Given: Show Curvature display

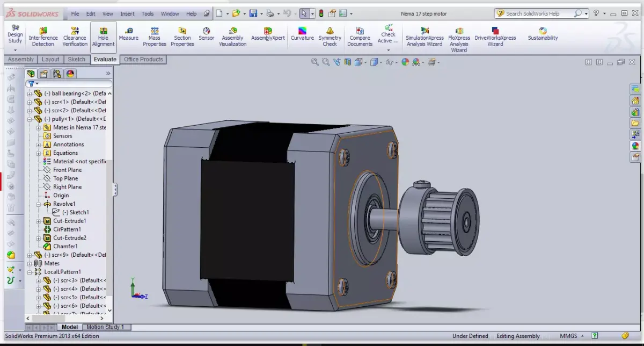Looking at the screenshot, I should click(302, 33).
